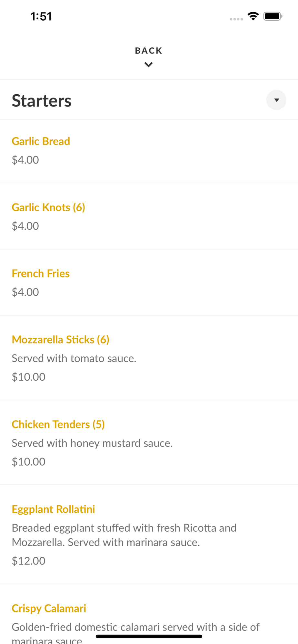Open the Eggplant Rollatini item
The width and height of the screenshot is (298, 644).
point(54,509)
